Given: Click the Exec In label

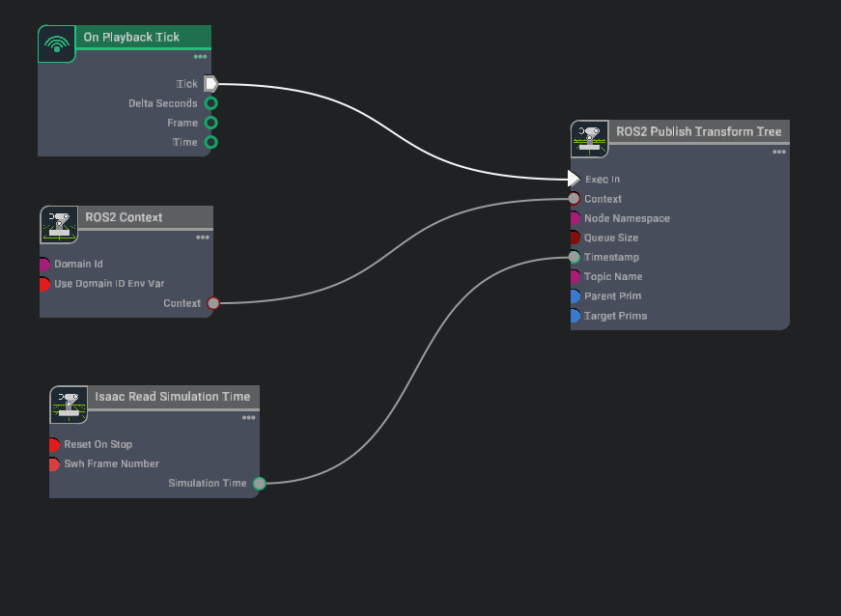Looking at the screenshot, I should point(603,179).
